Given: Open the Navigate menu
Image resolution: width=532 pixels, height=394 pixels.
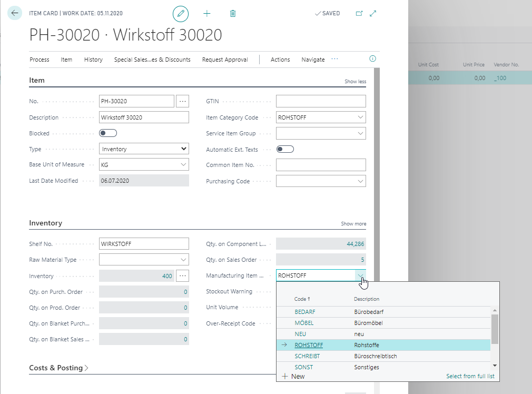Looking at the screenshot, I should point(313,60).
